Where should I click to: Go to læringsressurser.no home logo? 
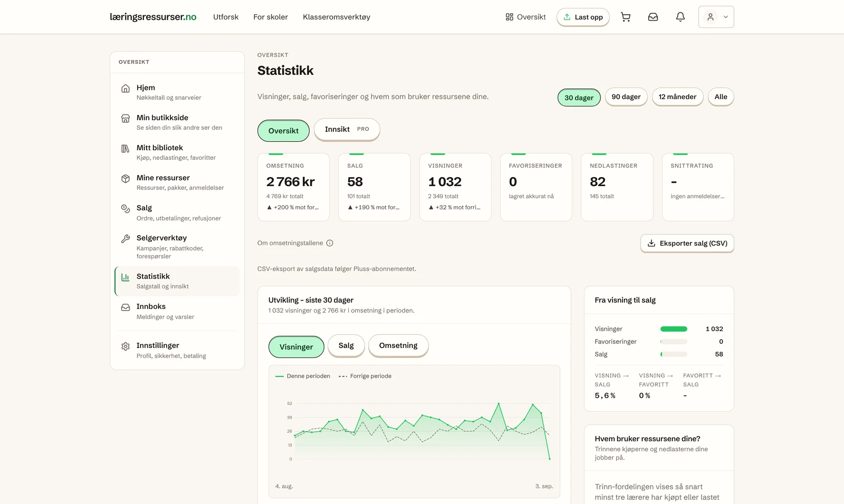[x=153, y=17]
